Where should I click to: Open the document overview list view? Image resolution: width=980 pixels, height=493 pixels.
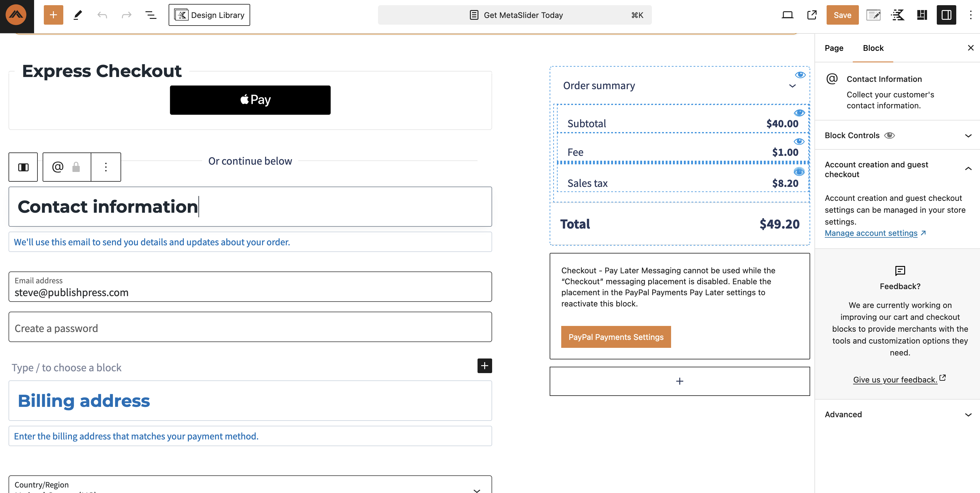coord(151,15)
